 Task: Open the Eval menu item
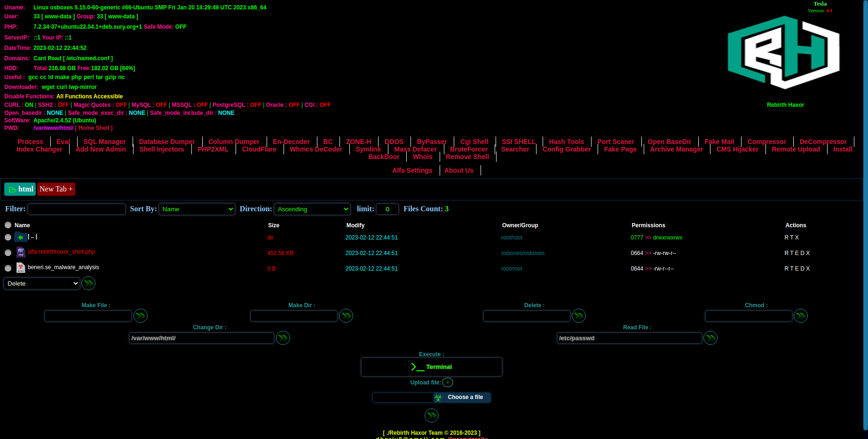63,142
